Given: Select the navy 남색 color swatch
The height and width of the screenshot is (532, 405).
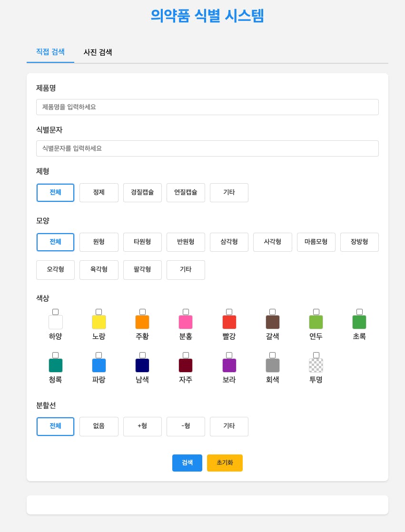Looking at the screenshot, I should point(142,365).
